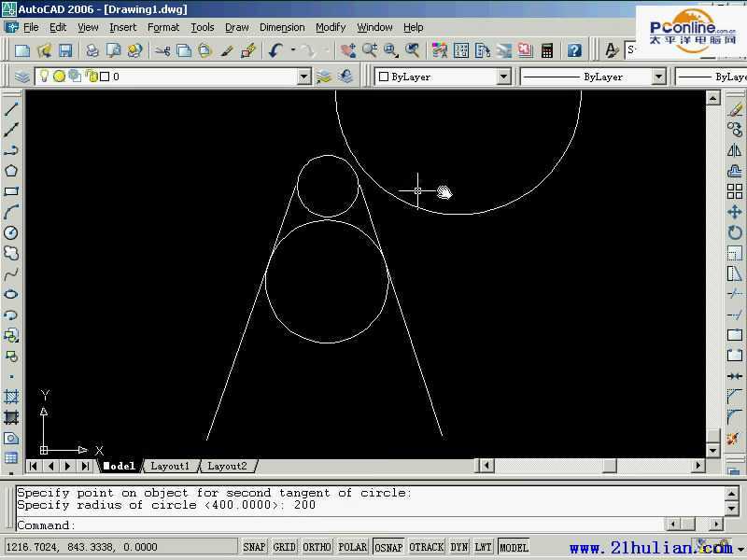Click the Rotate tool in Modify toolbar

[x=735, y=232]
